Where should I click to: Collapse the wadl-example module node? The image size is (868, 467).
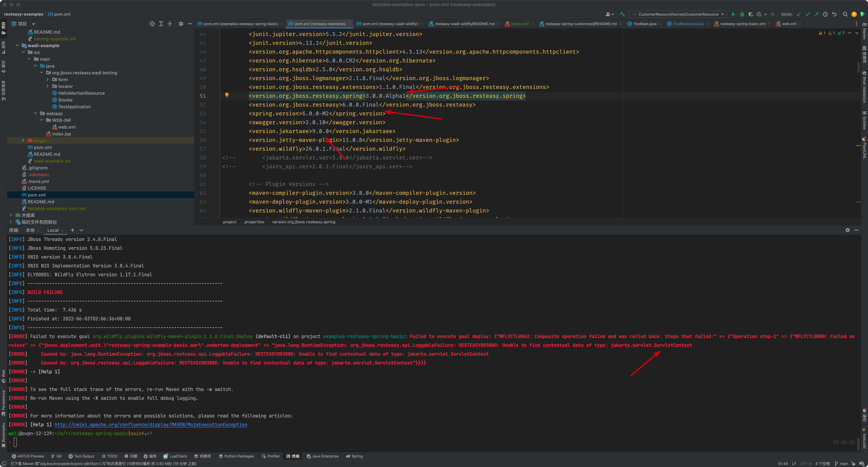[x=17, y=45]
